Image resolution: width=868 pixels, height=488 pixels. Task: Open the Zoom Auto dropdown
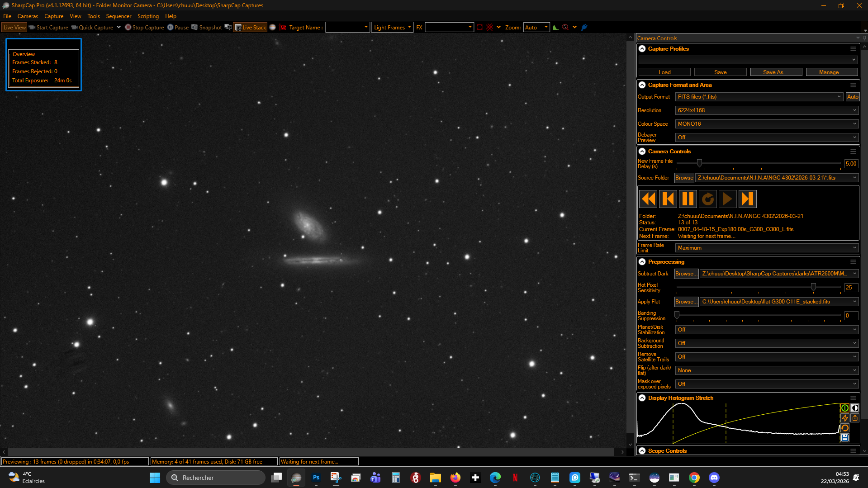(x=536, y=28)
